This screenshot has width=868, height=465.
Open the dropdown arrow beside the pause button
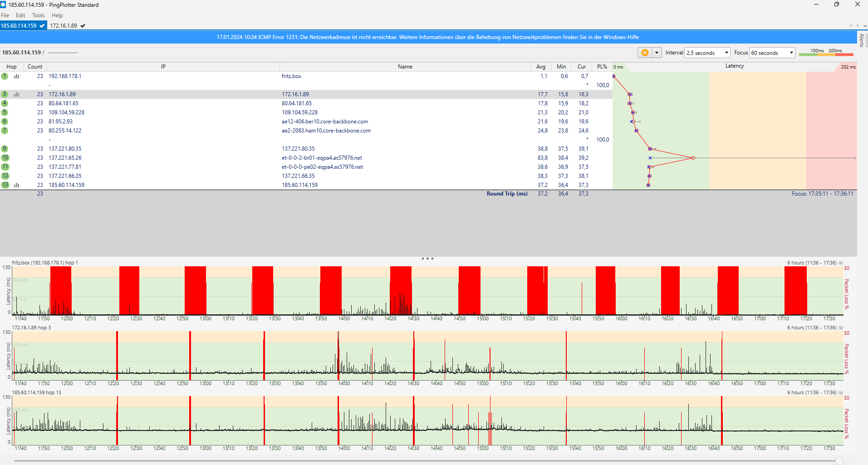[x=657, y=53]
